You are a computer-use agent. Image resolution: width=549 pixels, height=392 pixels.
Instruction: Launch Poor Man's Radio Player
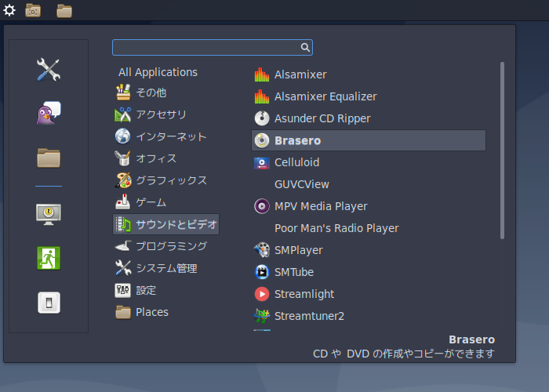[x=369, y=228]
